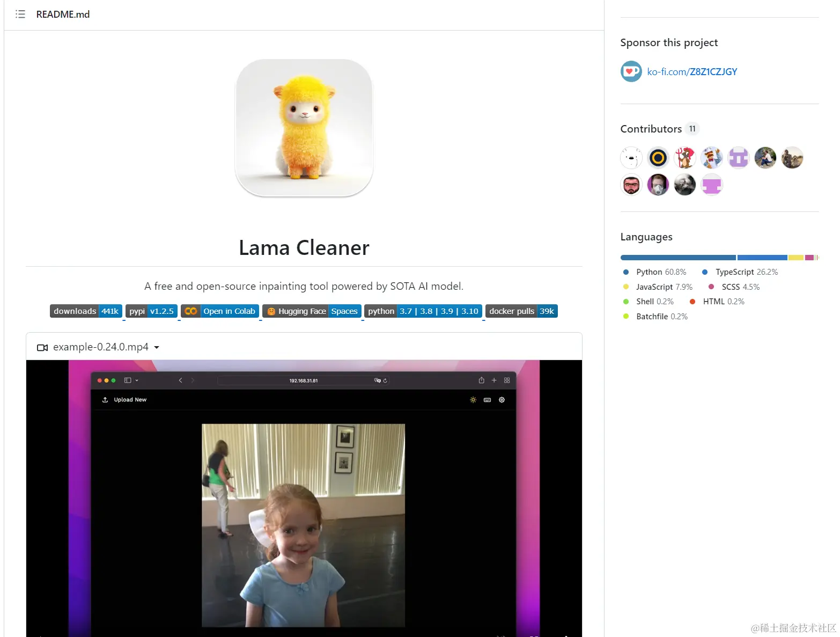The height and width of the screenshot is (637, 840).
Task: Click the Python segment of language bar
Action: coord(678,258)
